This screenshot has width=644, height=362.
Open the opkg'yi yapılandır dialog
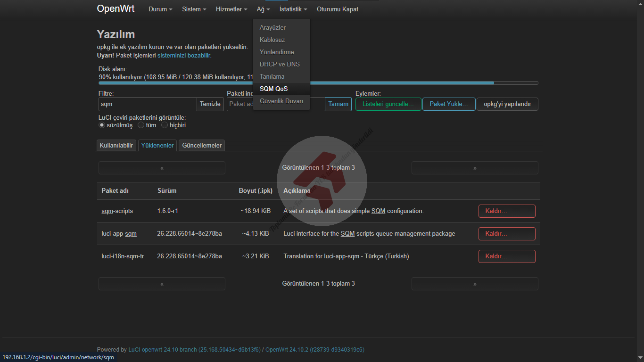click(507, 104)
